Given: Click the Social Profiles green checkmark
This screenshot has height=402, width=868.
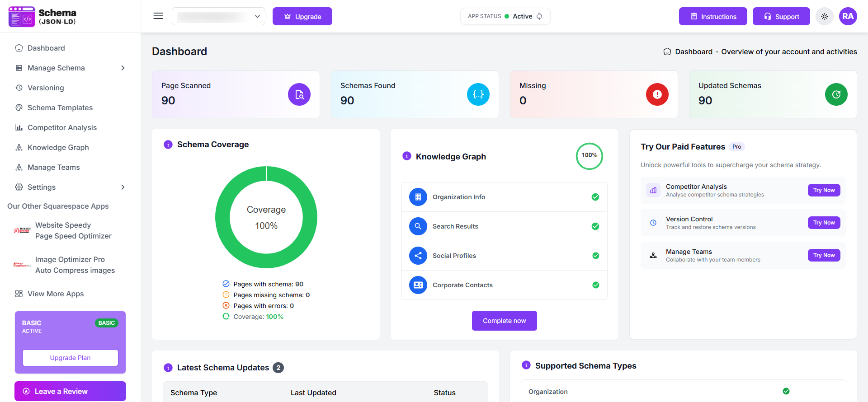Looking at the screenshot, I should [x=595, y=256].
